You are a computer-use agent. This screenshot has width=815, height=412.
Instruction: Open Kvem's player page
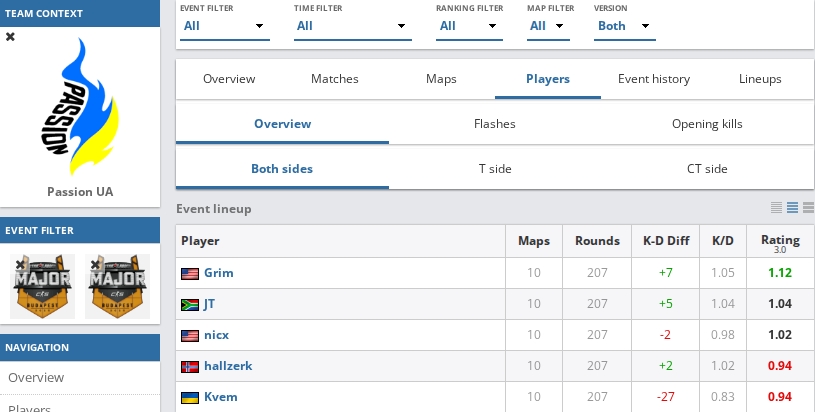(x=220, y=397)
